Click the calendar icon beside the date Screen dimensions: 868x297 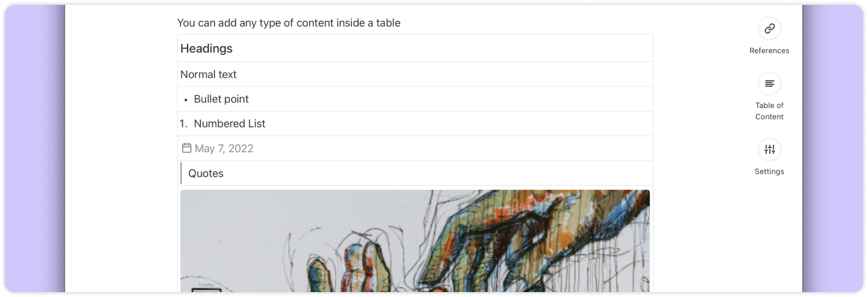[x=187, y=148]
